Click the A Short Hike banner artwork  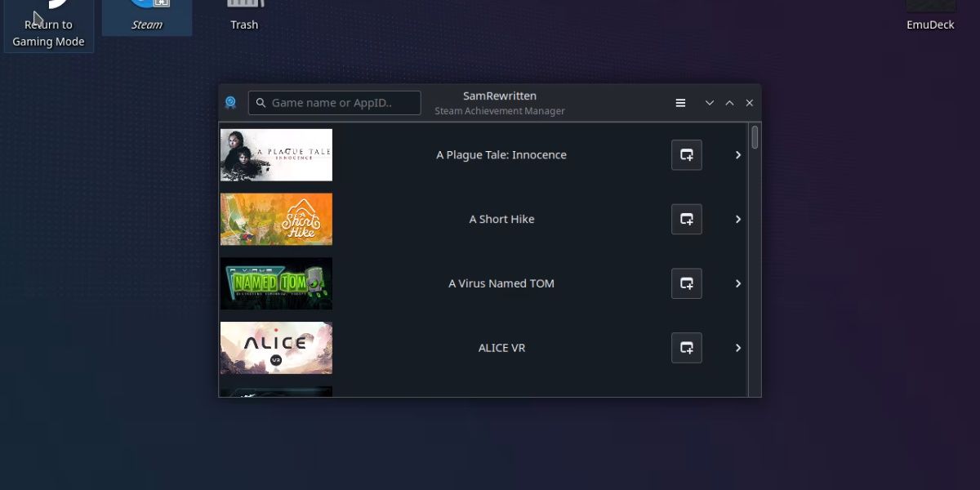pyautogui.click(x=276, y=219)
